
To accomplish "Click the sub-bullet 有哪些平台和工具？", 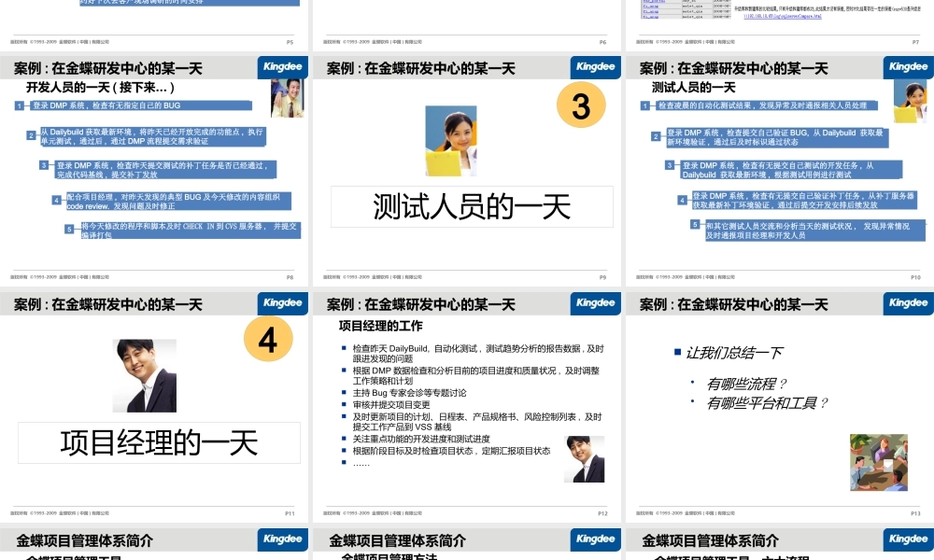I will tap(767, 403).
